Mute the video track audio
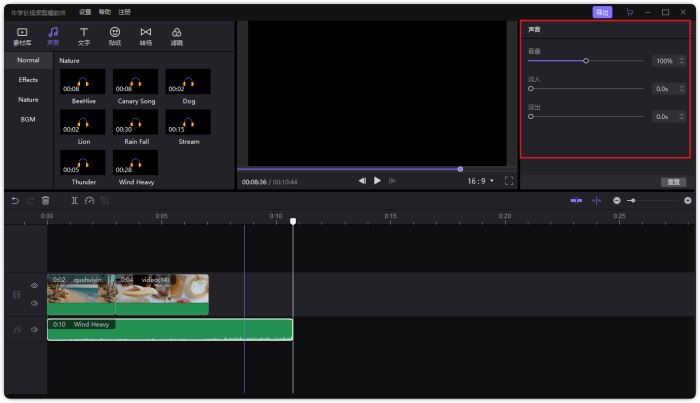Screen dimensions: 700x403 point(34,303)
